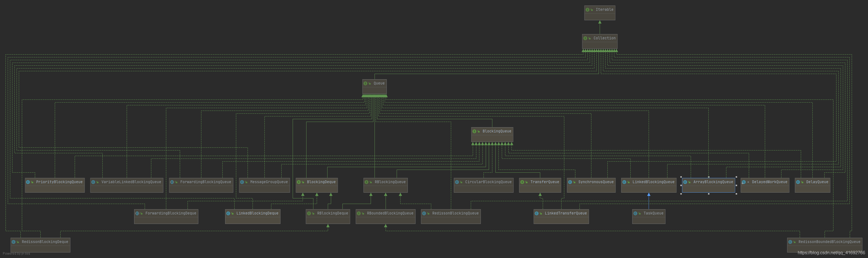
Task: Select the VariableLinkedBlockingQueue node label
Action: pos(131,182)
